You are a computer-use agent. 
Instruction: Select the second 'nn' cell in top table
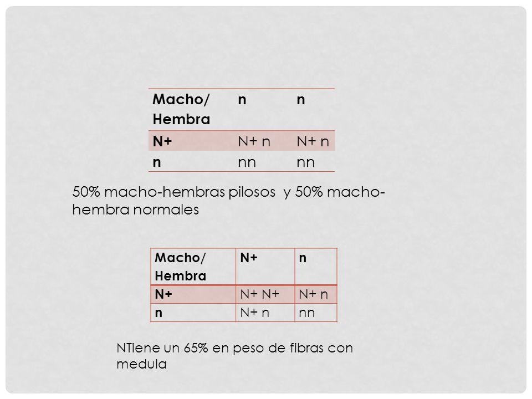(314, 161)
